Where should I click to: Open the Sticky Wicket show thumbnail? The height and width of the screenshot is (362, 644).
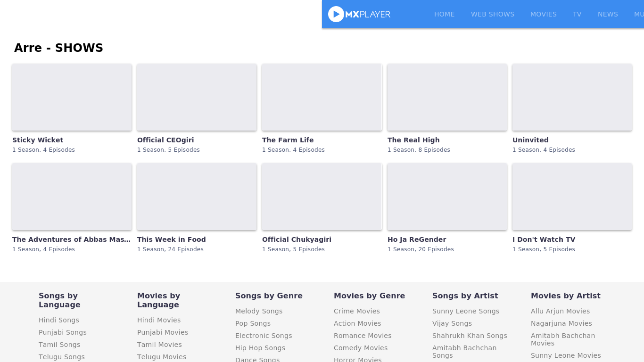click(x=72, y=97)
